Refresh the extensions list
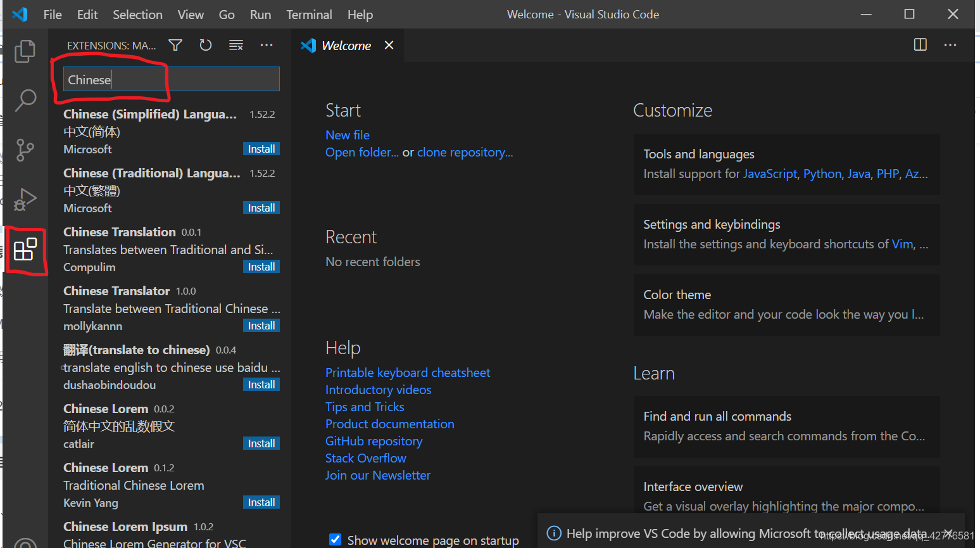The image size is (980, 548). [x=206, y=45]
